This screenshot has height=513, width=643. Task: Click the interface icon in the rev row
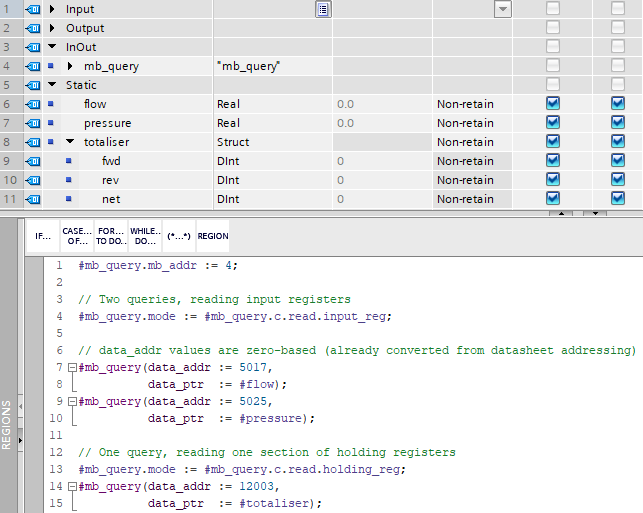(33, 180)
